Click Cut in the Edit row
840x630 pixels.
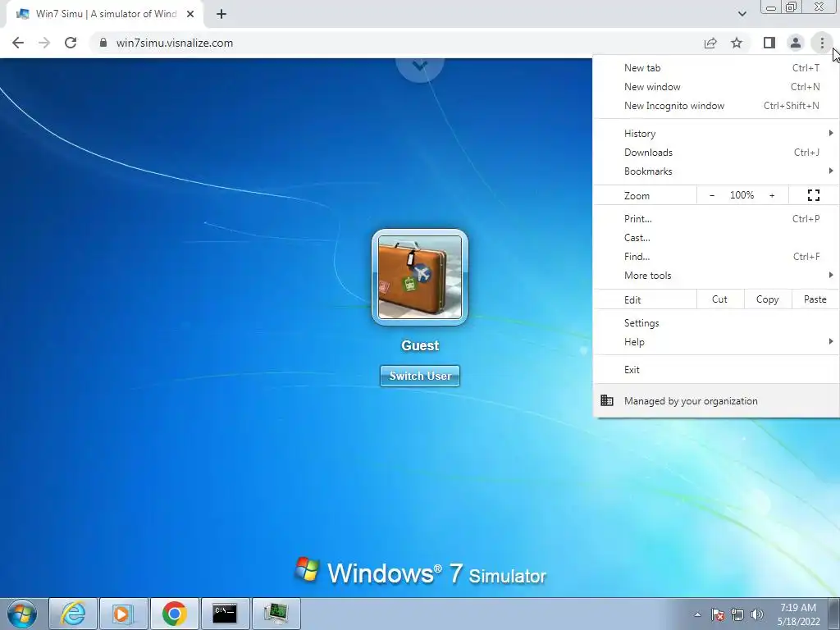coord(719,299)
